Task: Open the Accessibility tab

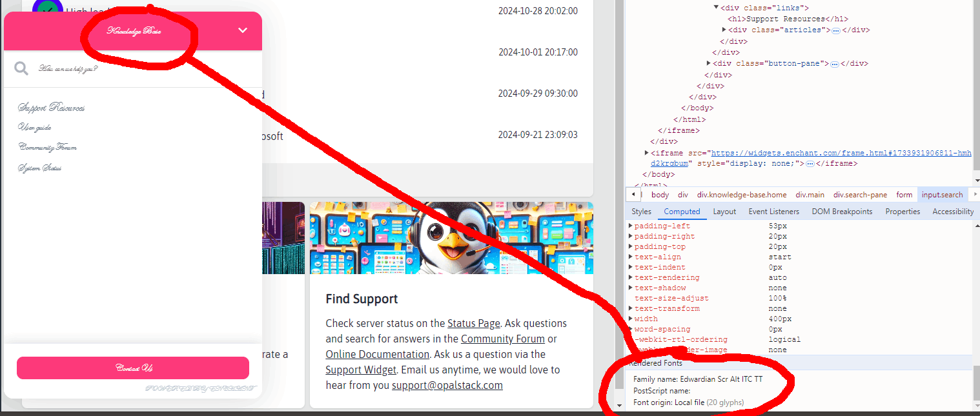Action: (x=953, y=212)
